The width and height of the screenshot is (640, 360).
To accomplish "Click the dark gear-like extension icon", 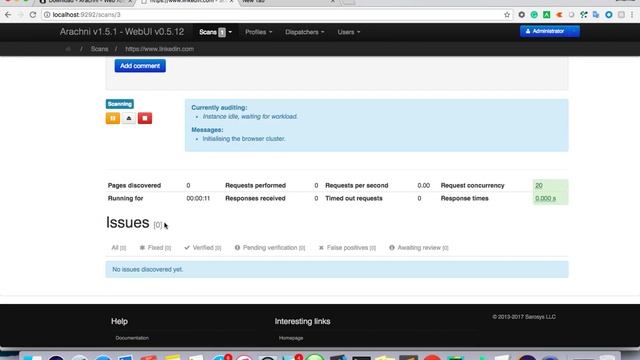I will tap(522, 15).
